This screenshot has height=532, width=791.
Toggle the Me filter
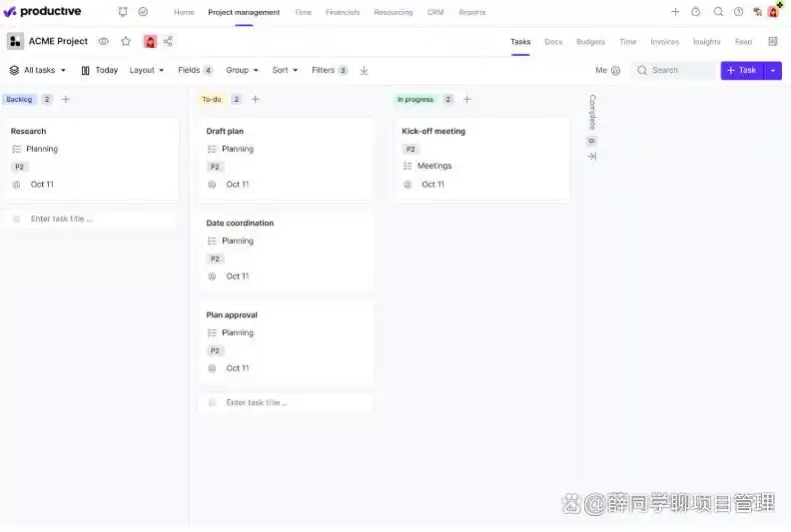pyautogui.click(x=608, y=71)
